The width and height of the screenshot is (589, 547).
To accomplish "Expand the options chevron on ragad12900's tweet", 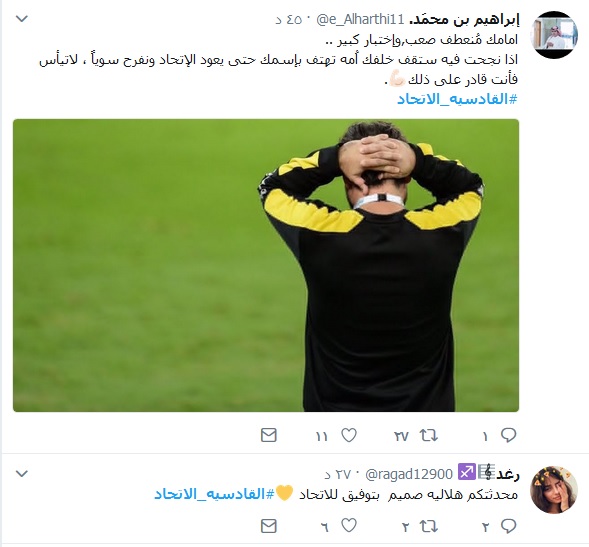I will pos(22,474).
